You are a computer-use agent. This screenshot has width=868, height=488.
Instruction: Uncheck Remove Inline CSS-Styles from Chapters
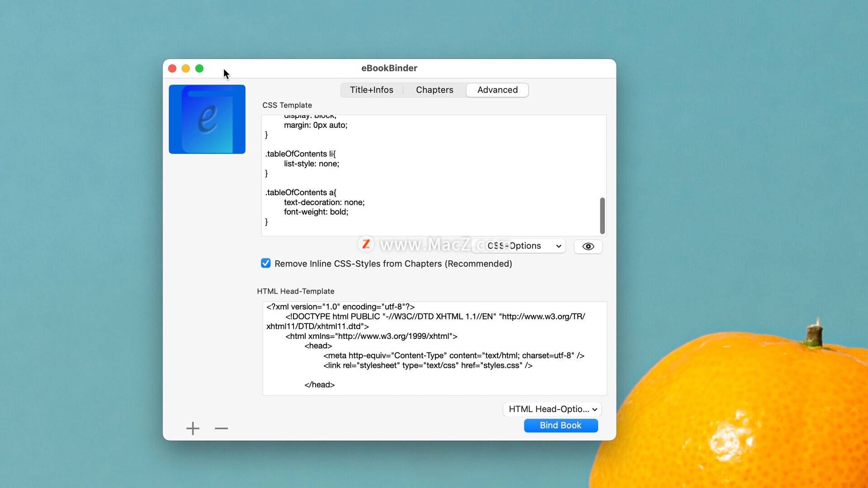click(266, 263)
